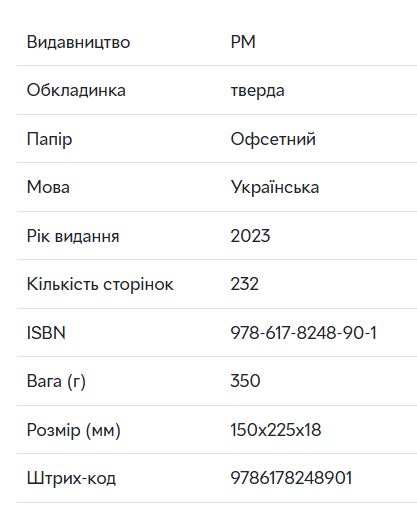Viewport: 417px width, 523px height.
Task: Select the Видавництво label
Action: [x=78, y=42]
